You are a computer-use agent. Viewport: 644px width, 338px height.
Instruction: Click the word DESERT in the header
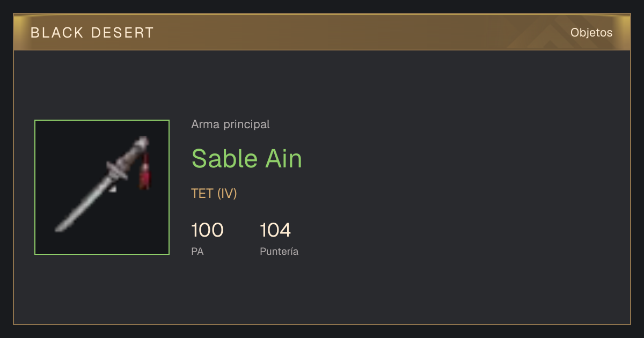[123, 33]
